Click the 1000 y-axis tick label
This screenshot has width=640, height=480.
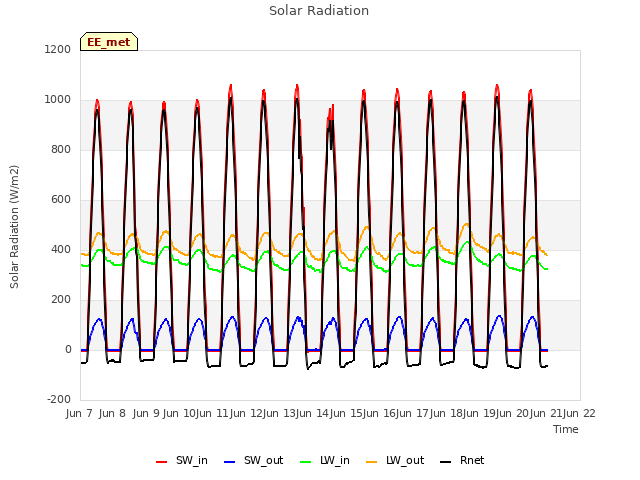pyautogui.click(x=58, y=100)
